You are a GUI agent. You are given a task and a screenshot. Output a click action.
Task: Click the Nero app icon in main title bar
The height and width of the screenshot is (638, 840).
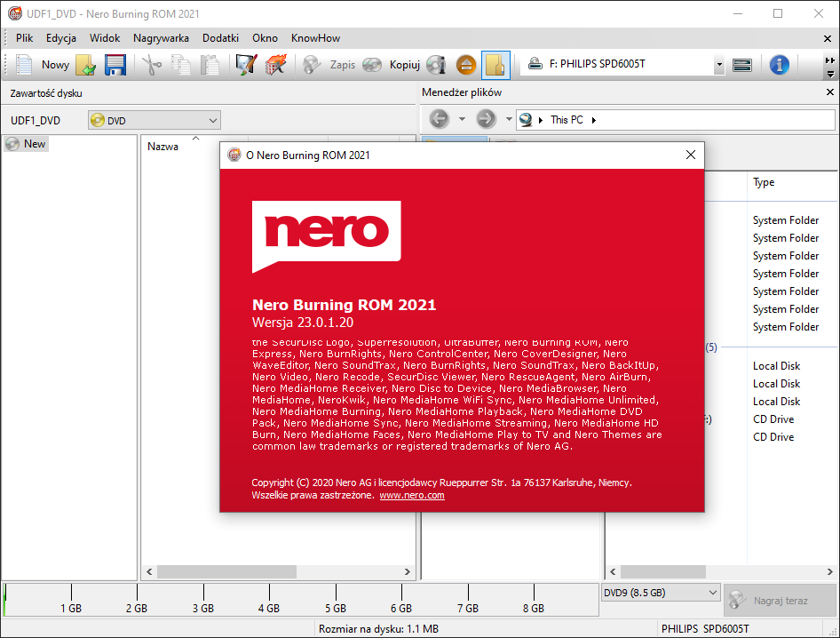click(x=15, y=13)
